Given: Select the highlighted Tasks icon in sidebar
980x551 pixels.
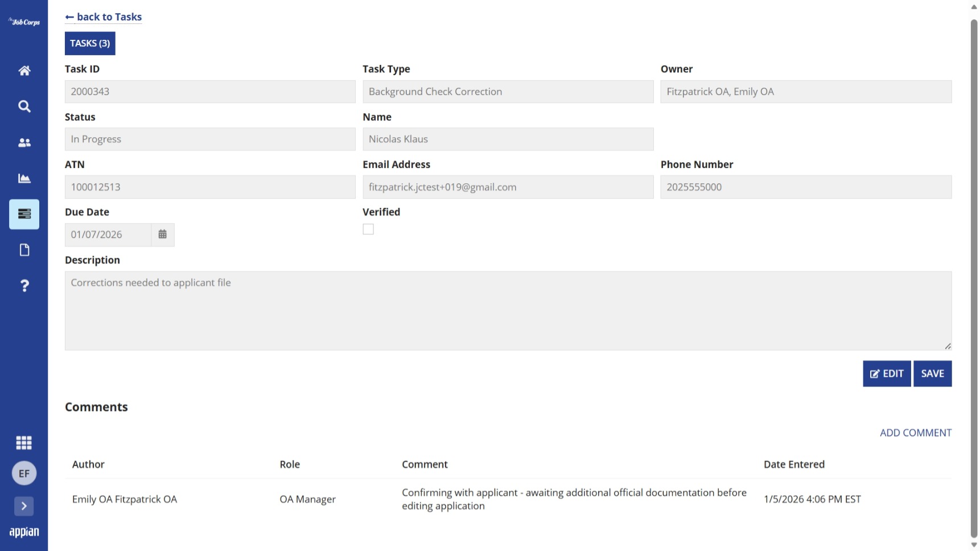Looking at the screenshot, I should pyautogui.click(x=24, y=214).
